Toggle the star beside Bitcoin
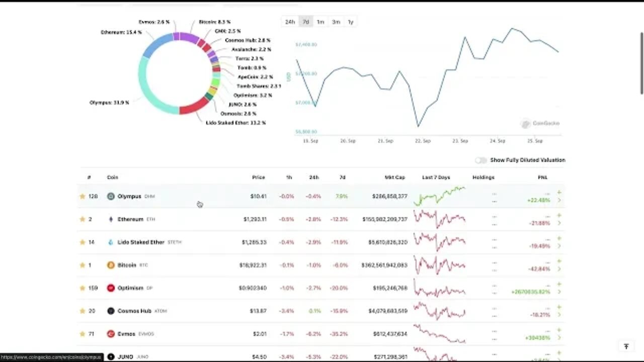 (83, 265)
